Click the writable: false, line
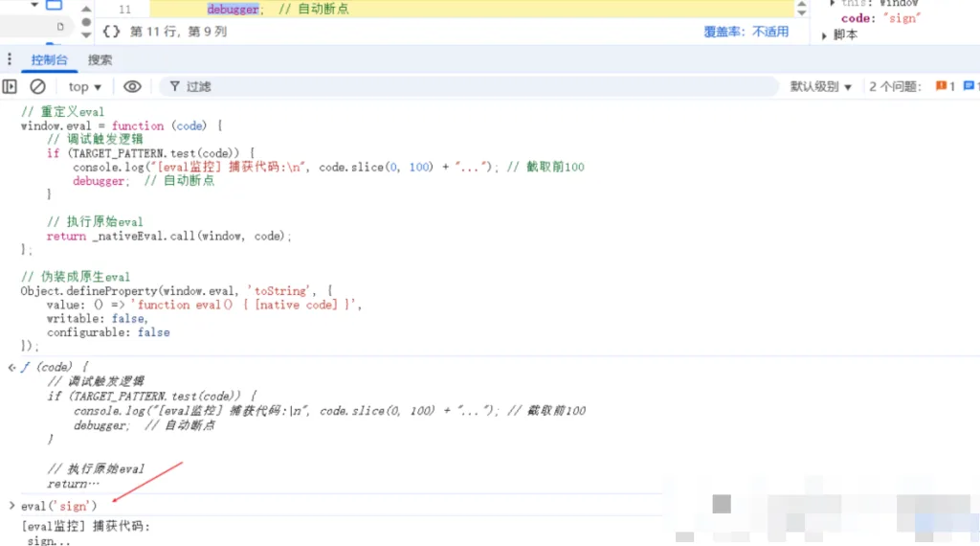This screenshot has width=980, height=546. (97, 318)
